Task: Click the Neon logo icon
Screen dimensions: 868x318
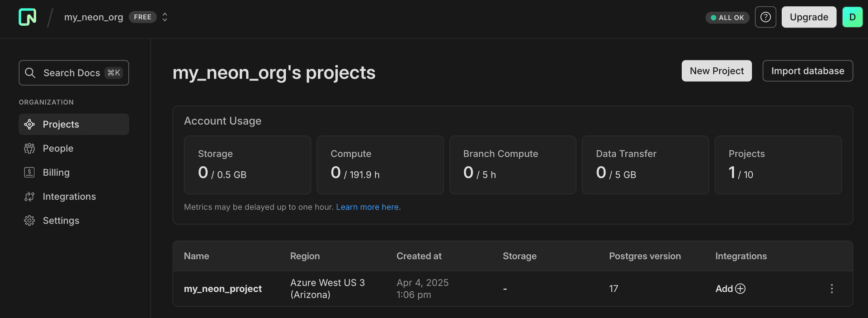Action: click(x=28, y=17)
